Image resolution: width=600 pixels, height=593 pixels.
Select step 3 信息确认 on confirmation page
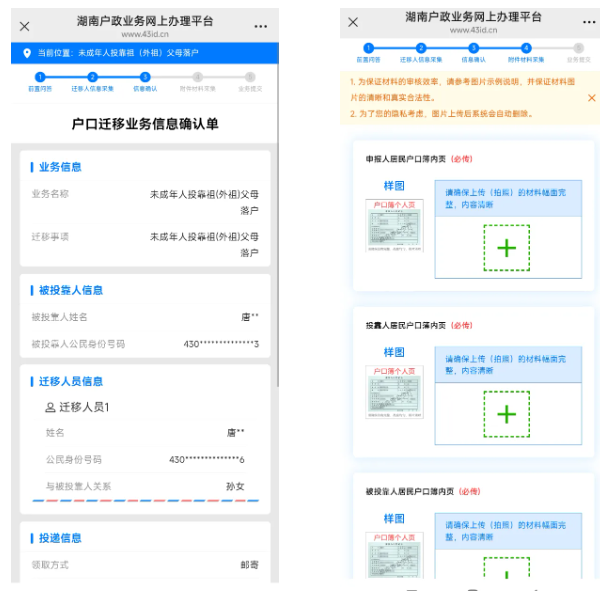click(145, 78)
